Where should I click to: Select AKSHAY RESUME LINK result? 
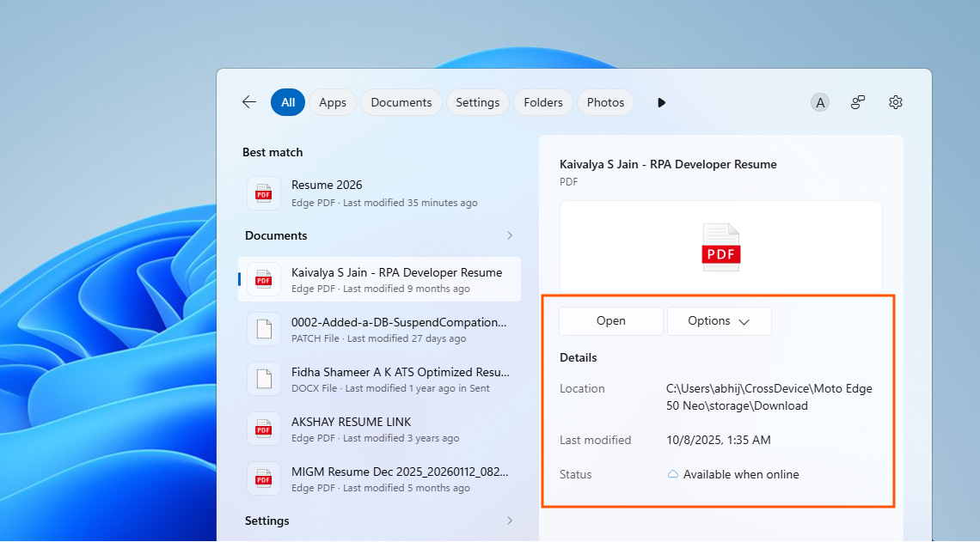click(379, 429)
